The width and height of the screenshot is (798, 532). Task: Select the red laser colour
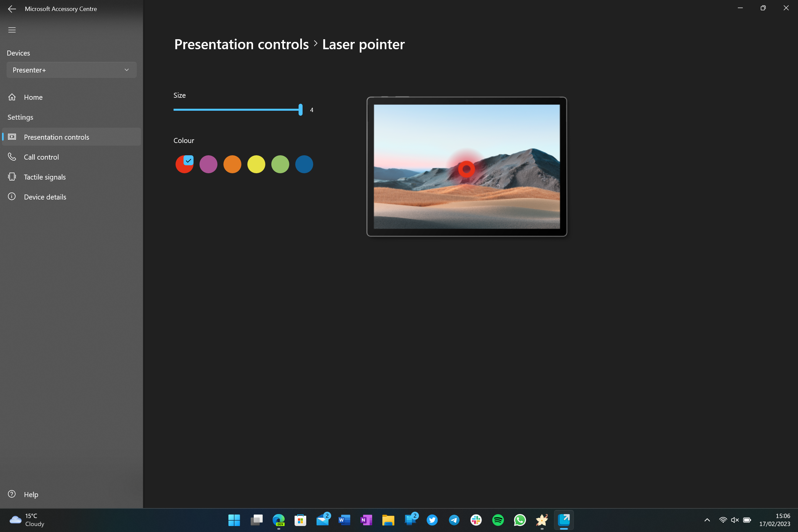[184, 165]
